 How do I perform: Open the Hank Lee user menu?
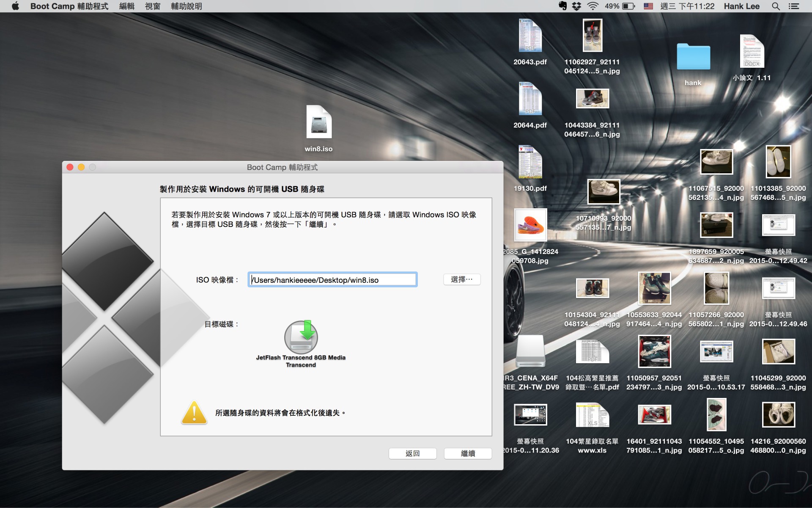[x=742, y=6]
